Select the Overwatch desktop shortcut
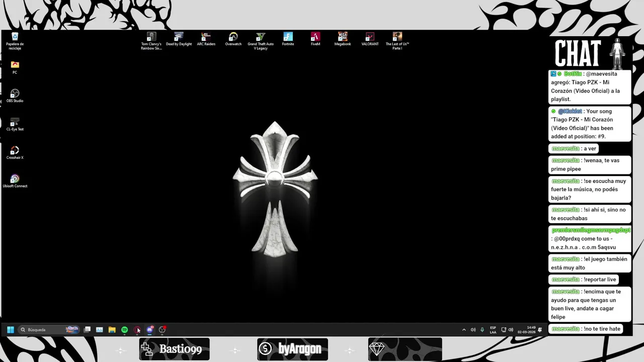 point(233,39)
